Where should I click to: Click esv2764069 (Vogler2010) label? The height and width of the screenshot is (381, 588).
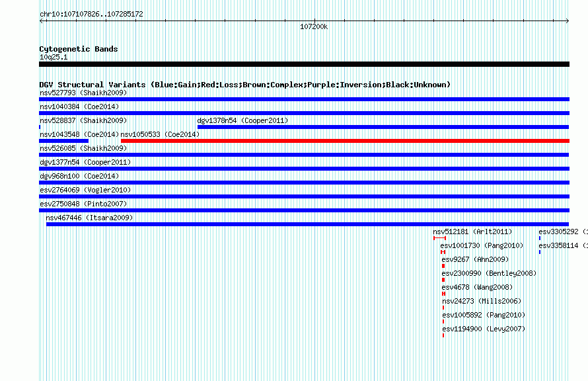pyautogui.click(x=85, y=190)
